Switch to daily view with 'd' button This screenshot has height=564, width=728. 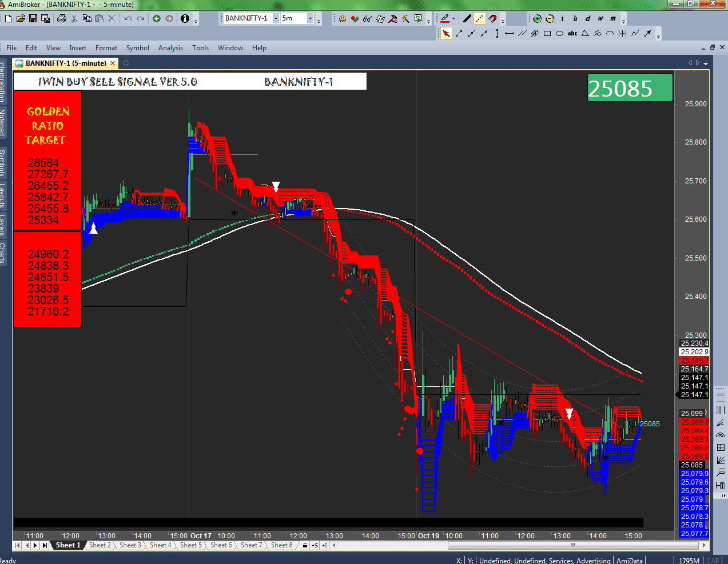[587, 18]
